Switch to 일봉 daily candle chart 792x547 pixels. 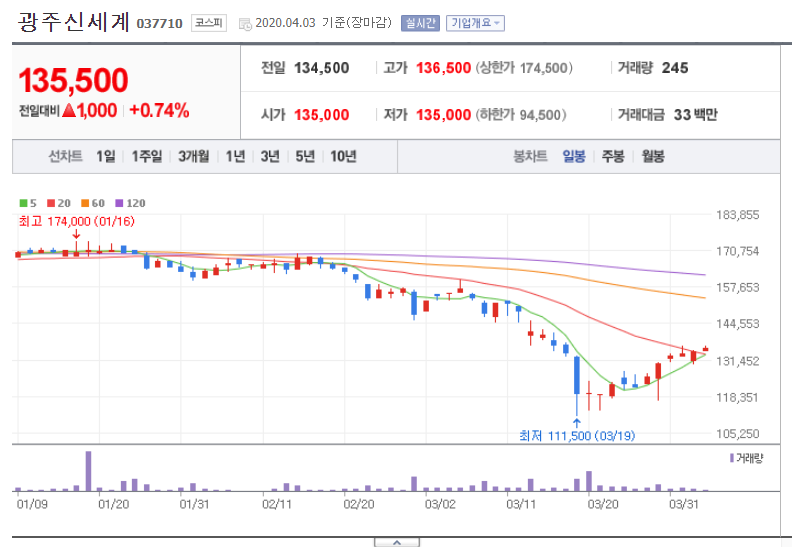click(x=574, y=157)
